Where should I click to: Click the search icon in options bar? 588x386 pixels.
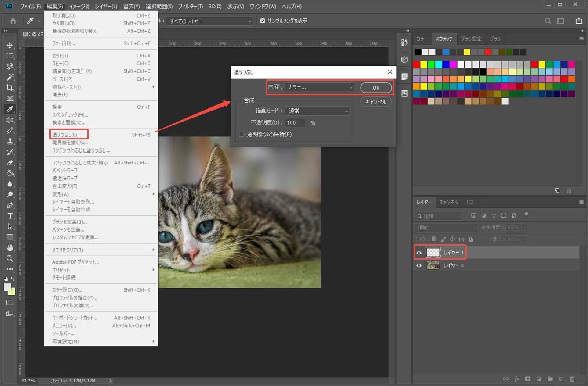(548, 21)
